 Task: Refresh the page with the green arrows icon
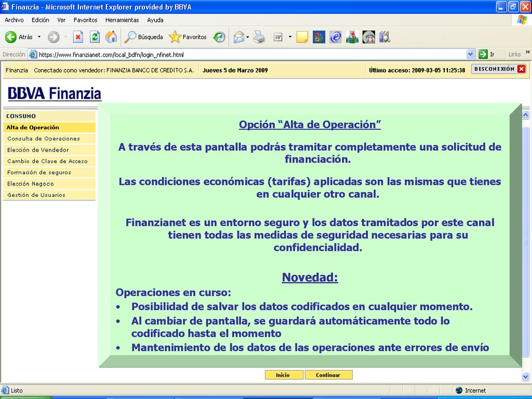pos(95,37)
